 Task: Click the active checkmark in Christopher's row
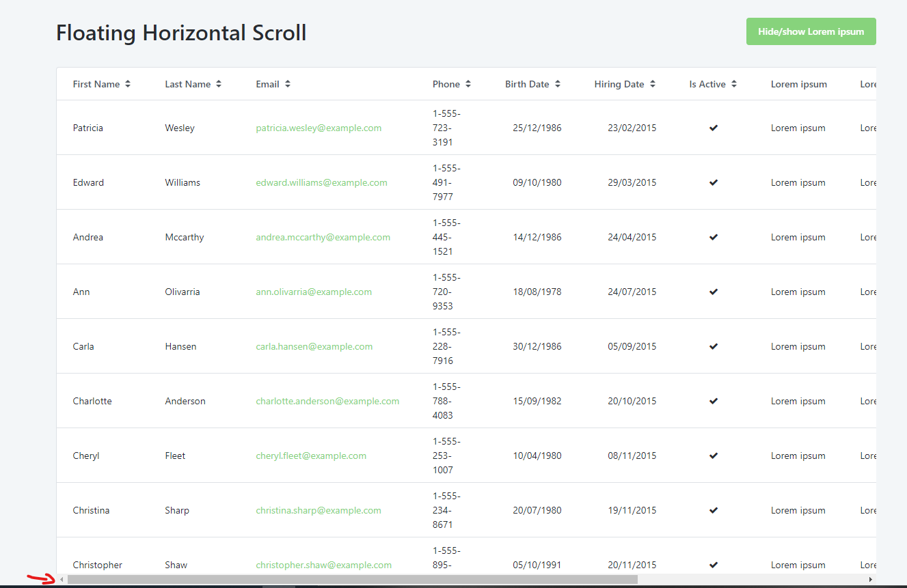714,565
